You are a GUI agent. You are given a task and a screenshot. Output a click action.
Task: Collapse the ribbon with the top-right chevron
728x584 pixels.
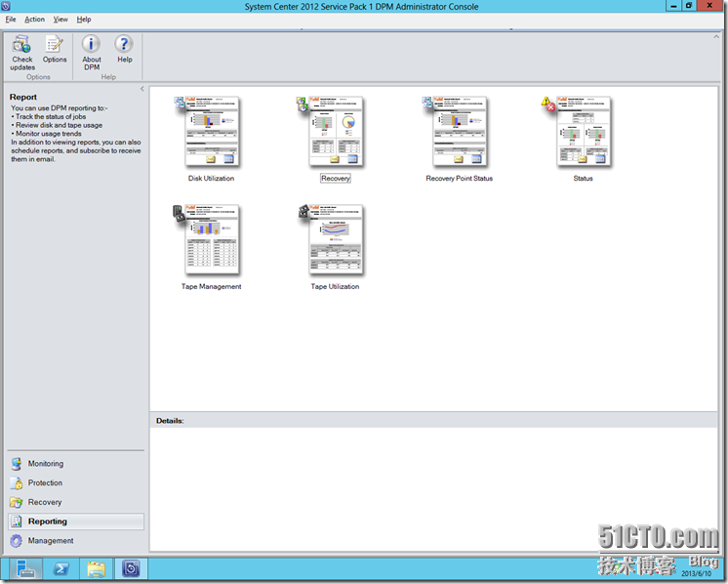[x=716, y=36]
